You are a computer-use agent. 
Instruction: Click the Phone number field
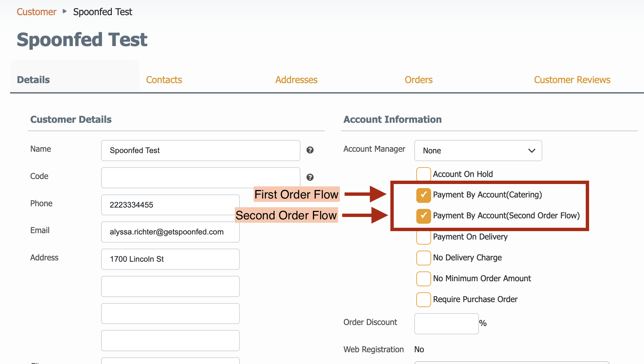pyautogui.click(x=170, y=205)
